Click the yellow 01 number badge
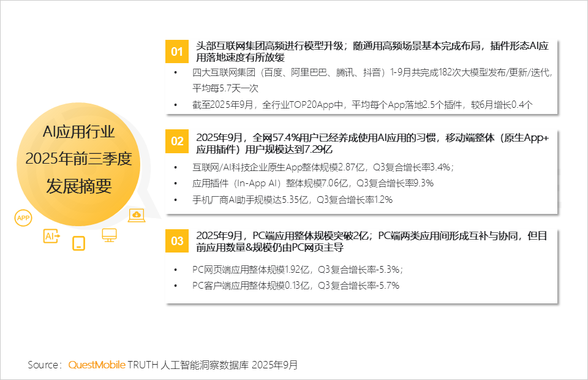The image size is (588, 380). 177,51
